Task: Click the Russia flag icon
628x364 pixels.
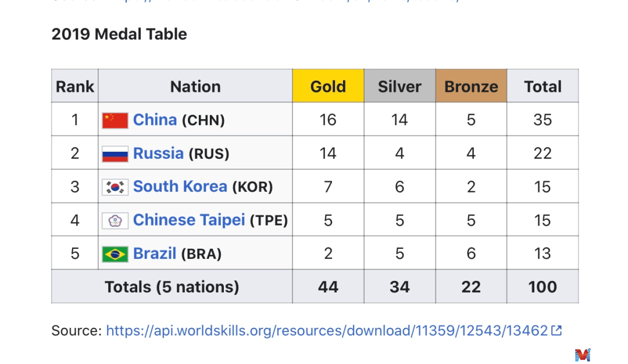Action: coord(115,154)
